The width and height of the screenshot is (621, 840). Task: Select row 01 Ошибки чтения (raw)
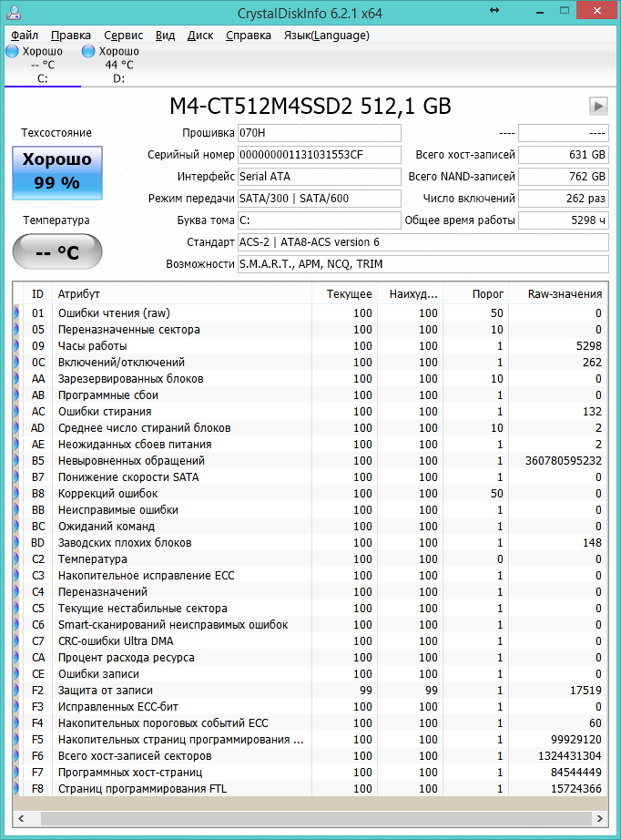[310, 312]
